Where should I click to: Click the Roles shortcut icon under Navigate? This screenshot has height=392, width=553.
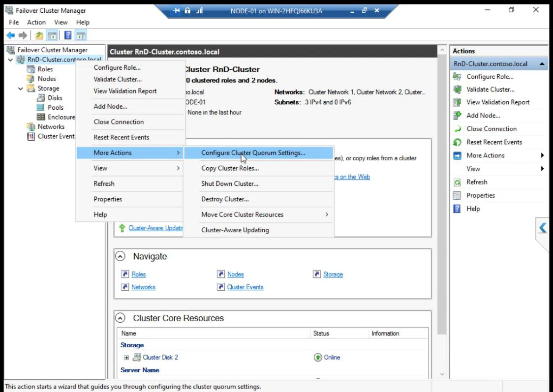click(x=125, y=274)
